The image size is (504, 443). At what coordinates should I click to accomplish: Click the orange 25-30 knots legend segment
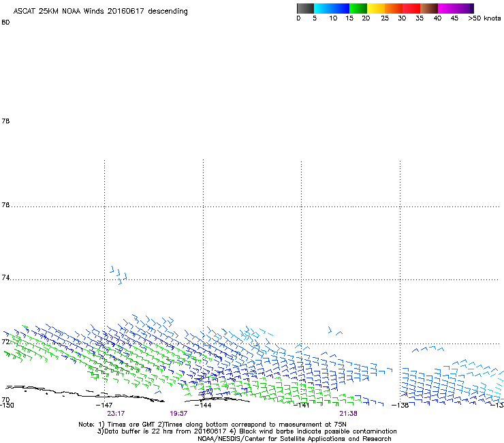394,8
